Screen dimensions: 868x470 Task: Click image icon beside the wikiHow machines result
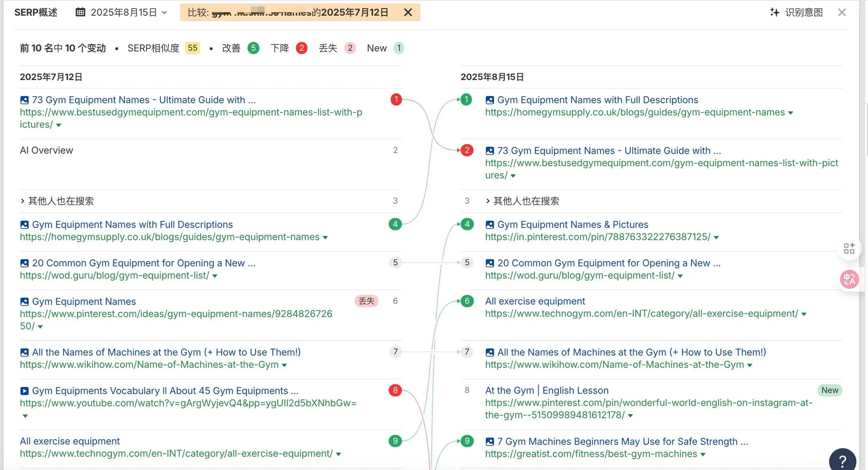pos(24,352)
